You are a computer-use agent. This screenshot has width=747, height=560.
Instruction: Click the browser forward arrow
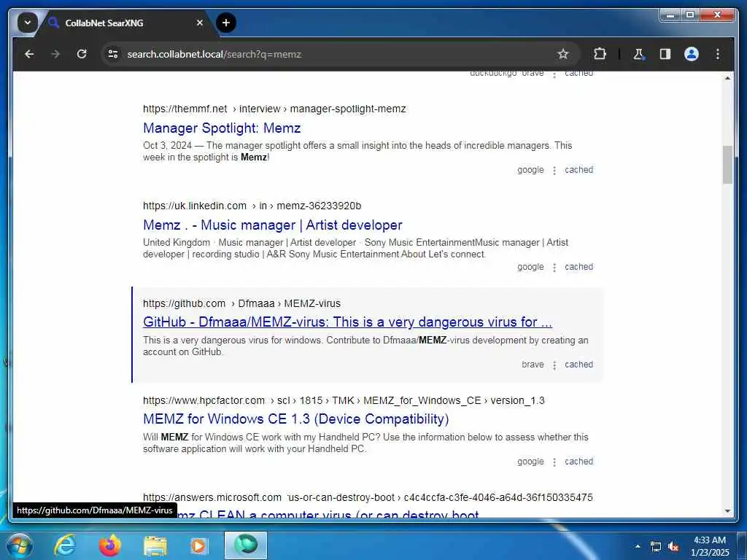coord(55,54)
